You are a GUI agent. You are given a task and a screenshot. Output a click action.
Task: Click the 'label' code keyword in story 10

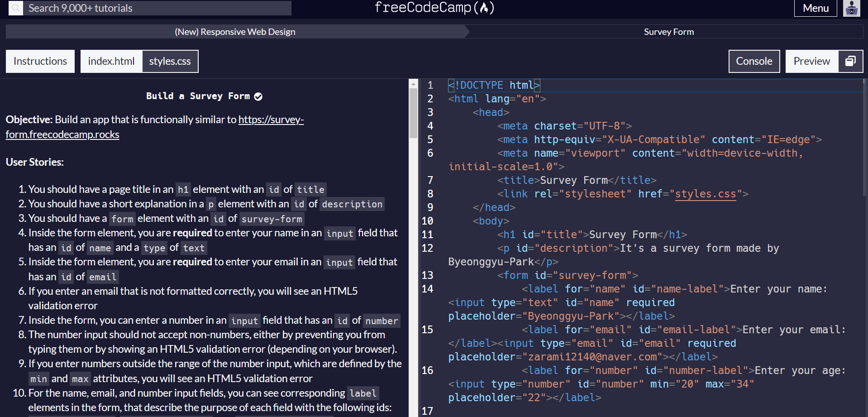click(363, 393)
